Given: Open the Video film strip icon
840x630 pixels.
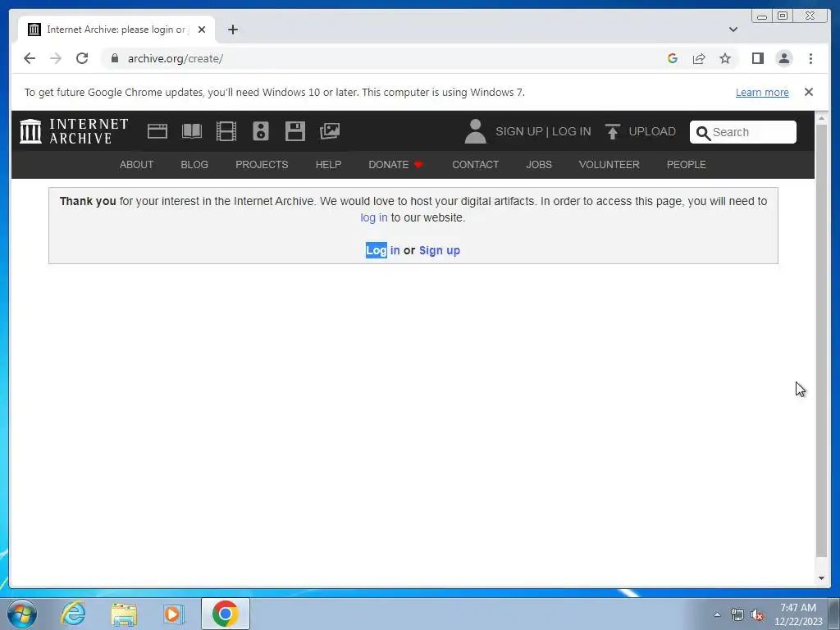Looking at the screenshot, I should [x=226, y=131].
